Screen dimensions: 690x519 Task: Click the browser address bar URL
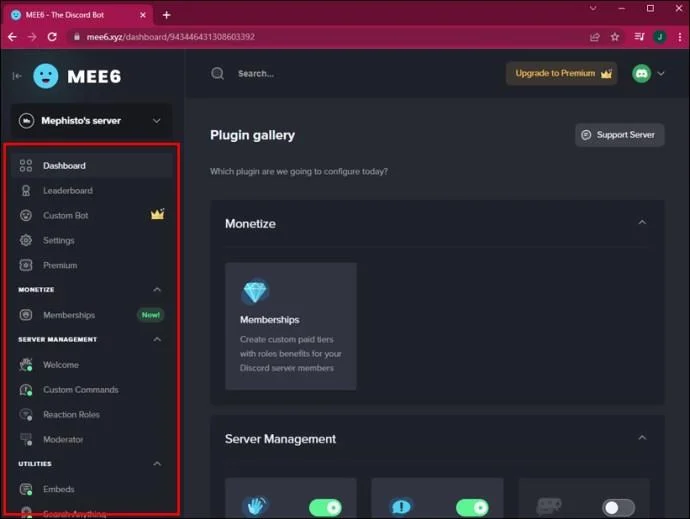[x=171, y=37]
